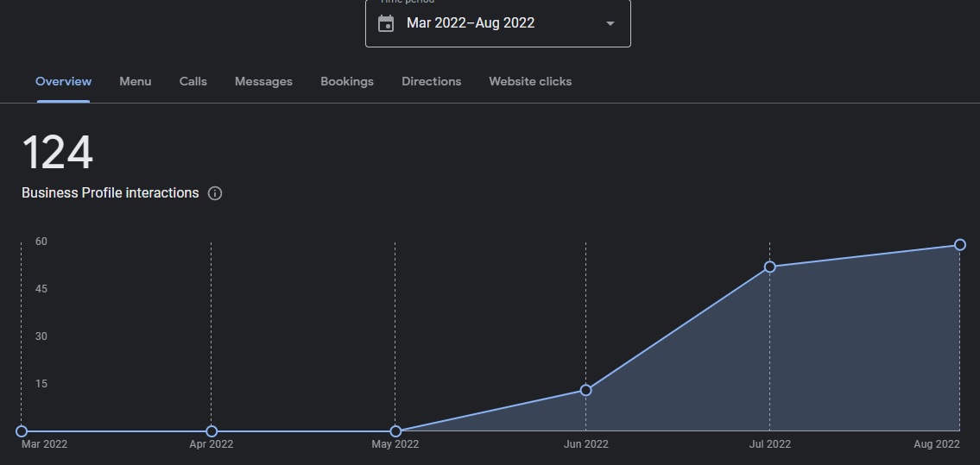
Task: Go to the Website clicks tab
Action: 530,82
